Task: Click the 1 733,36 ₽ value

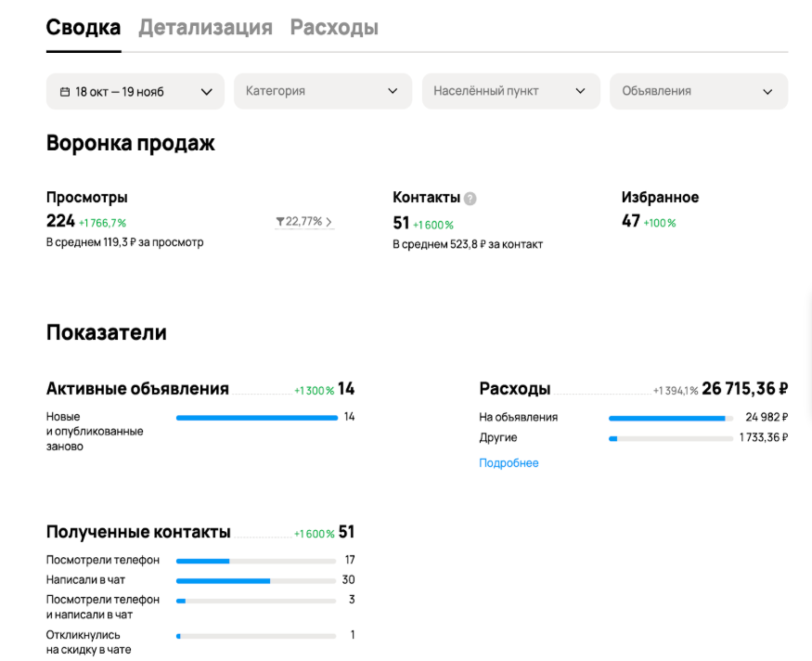Action: click(764, 437)
